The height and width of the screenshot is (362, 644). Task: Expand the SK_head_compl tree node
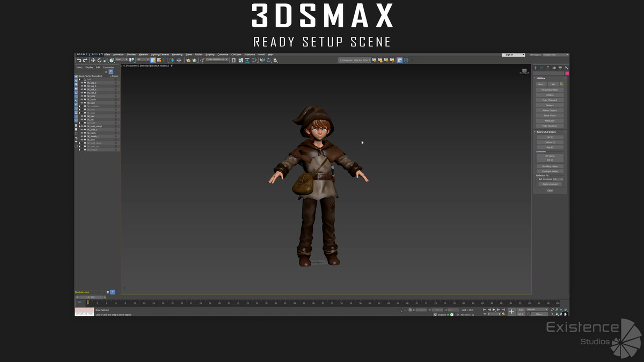coord(79,126)
